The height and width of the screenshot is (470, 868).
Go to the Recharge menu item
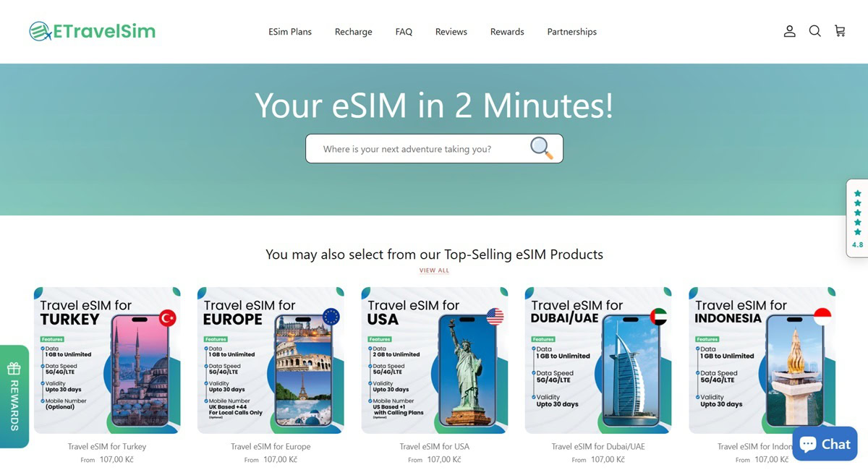coord(354,32)
